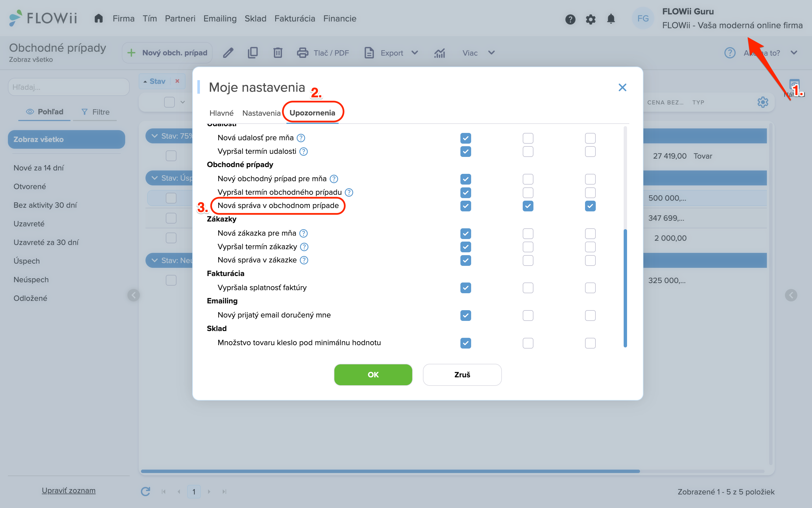Toggle second checkbox for Nový prijatý email doručený mne
The height and width of the screenshot is (508, 812).
(x=528, y=316)
